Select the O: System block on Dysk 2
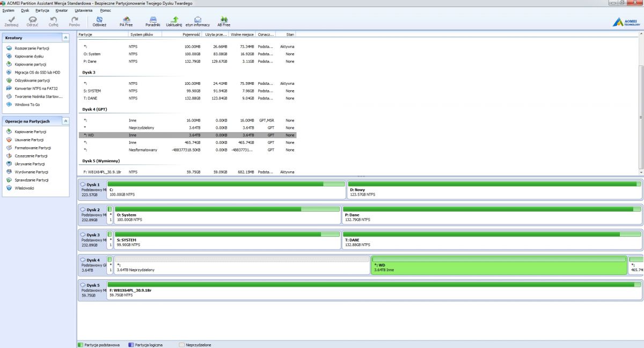The image size is (644, 348). click(227, 215)
